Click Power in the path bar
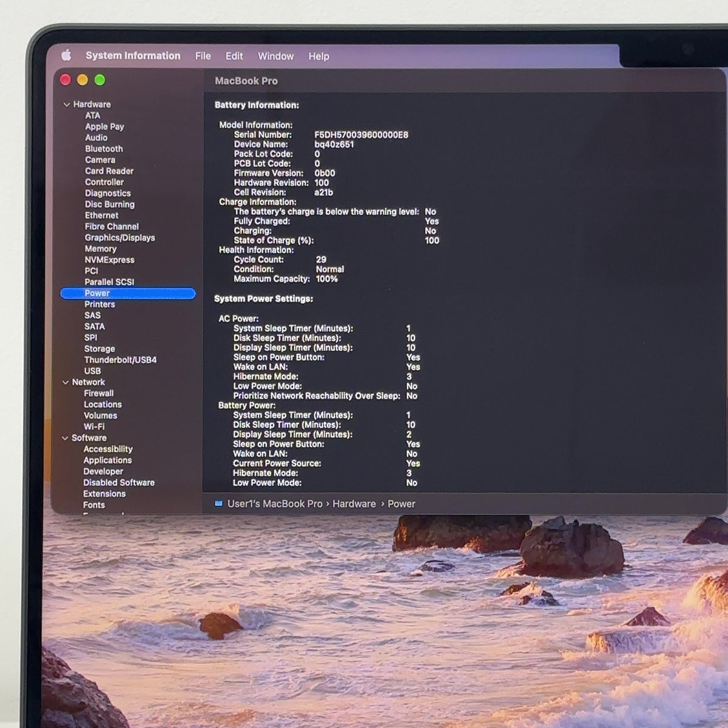728x728 pixels. (x=402, y=504)
